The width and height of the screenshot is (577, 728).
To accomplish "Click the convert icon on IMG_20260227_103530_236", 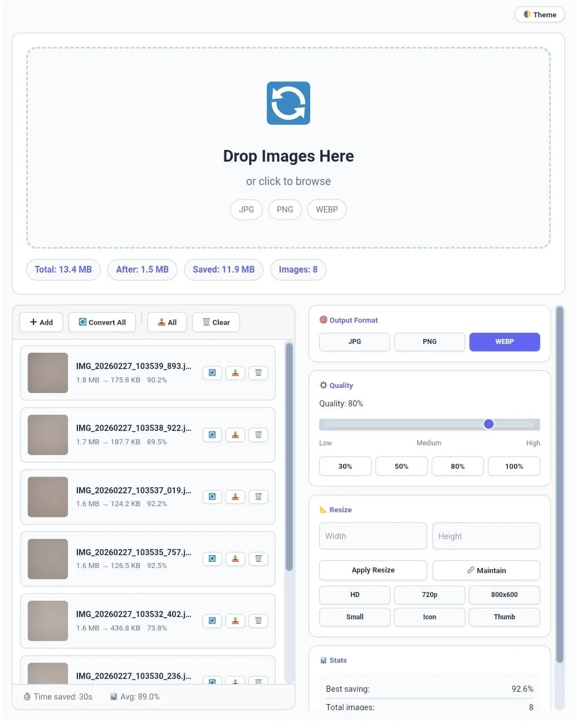I will pos(212,682).
